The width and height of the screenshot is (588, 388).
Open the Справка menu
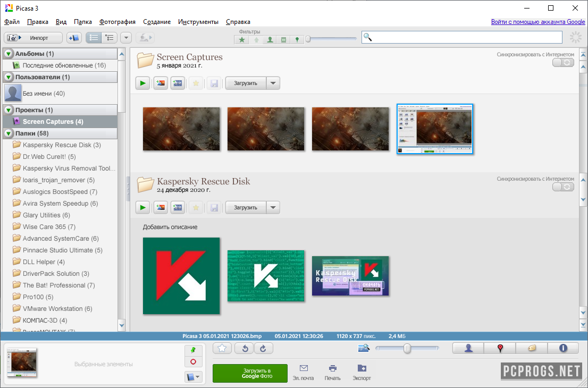tap(238, 22)
